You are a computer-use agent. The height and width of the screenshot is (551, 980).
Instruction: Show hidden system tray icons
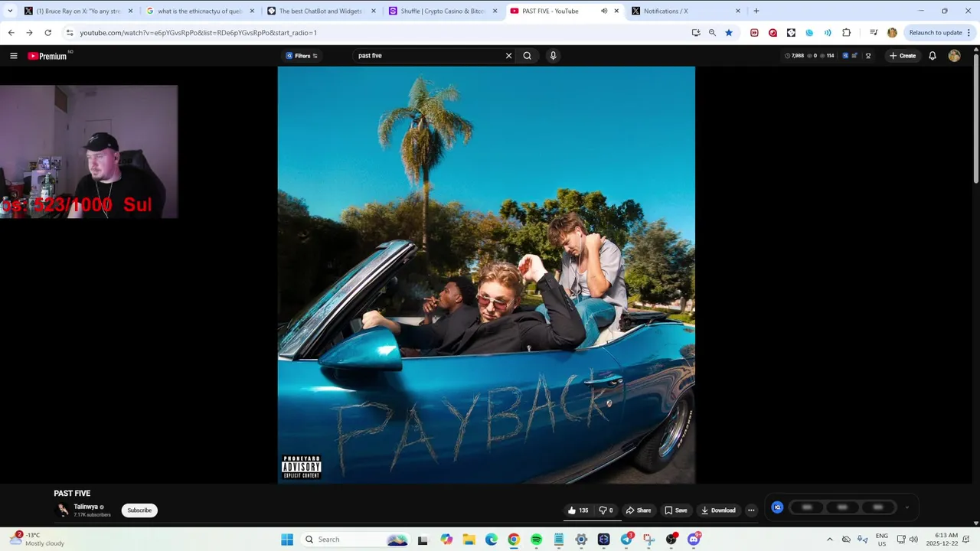tap(829, 540)
